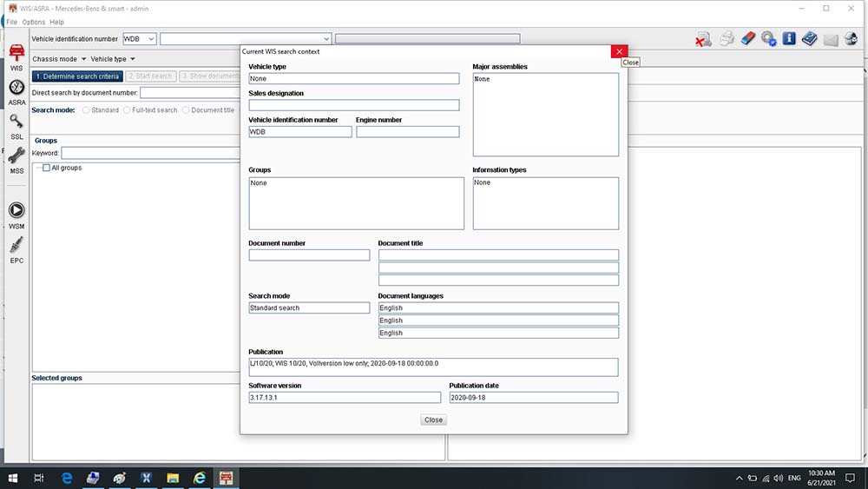Viewport: 868px width, 489px height.
Task: Select 3. Show documents tab
Action: (210, 76)
